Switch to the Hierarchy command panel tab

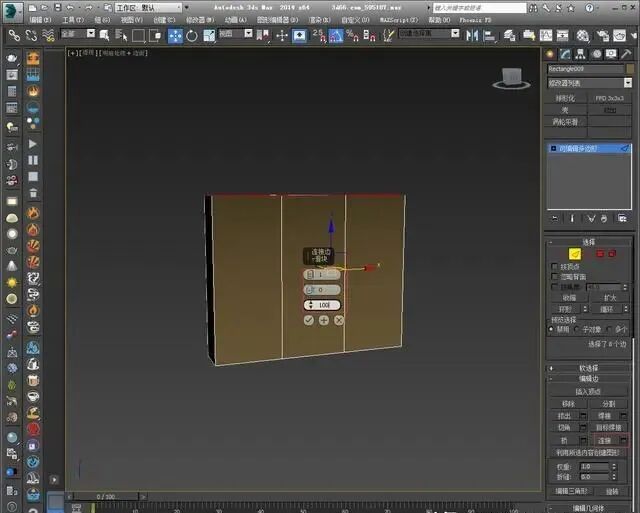[x=580, y=54]
